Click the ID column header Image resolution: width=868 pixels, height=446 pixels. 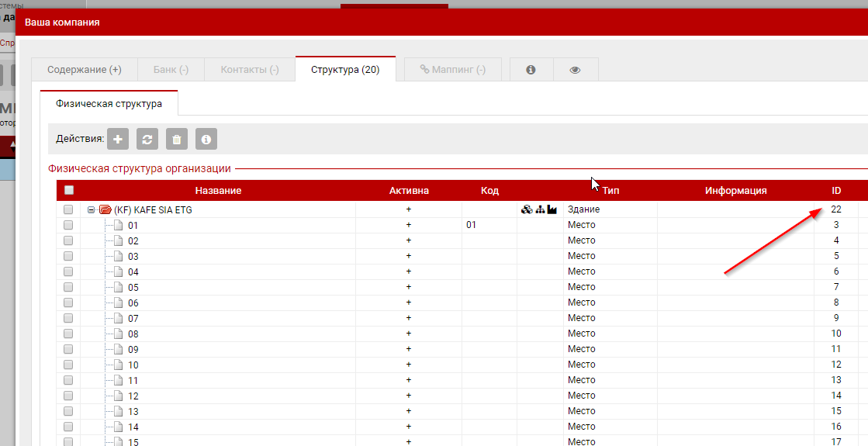coord(836,191)
